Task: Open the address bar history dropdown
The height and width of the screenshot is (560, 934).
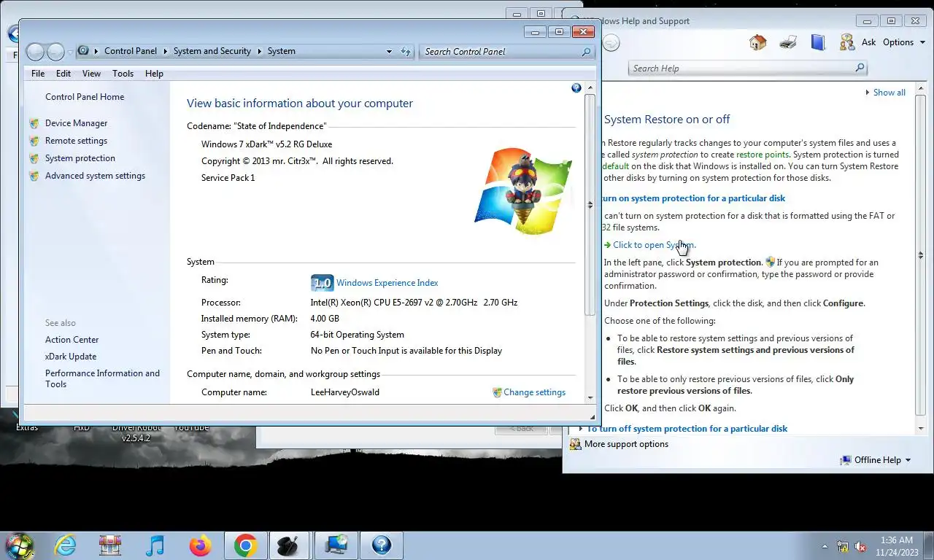Action: coord(389,52)
